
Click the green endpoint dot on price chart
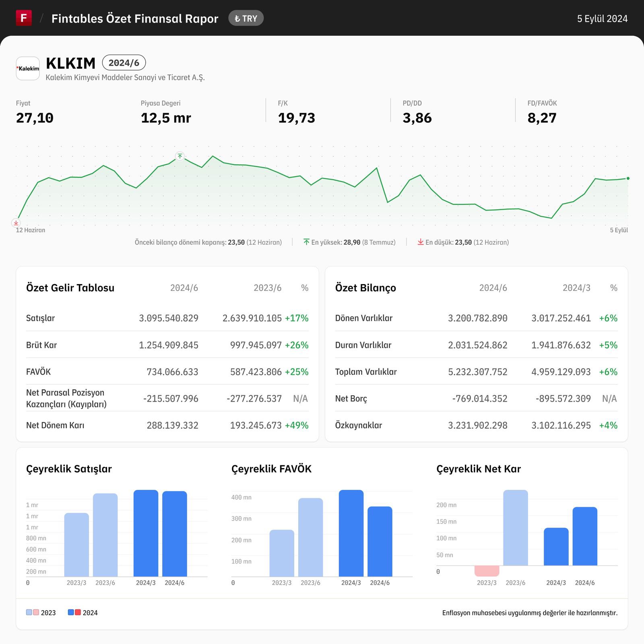(x=628, y=178)
